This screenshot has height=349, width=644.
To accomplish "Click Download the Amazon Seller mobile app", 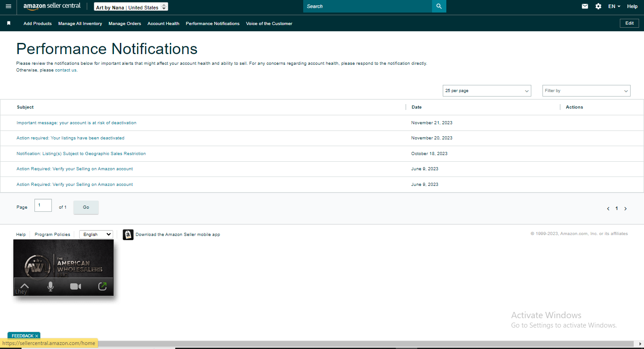I will click(x=178, y=235).
